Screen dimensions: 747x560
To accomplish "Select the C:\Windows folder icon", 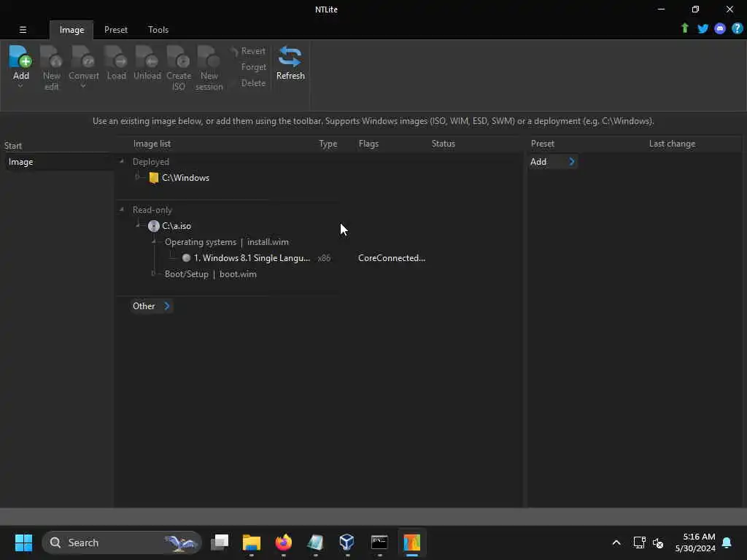I will pos(153,178).
